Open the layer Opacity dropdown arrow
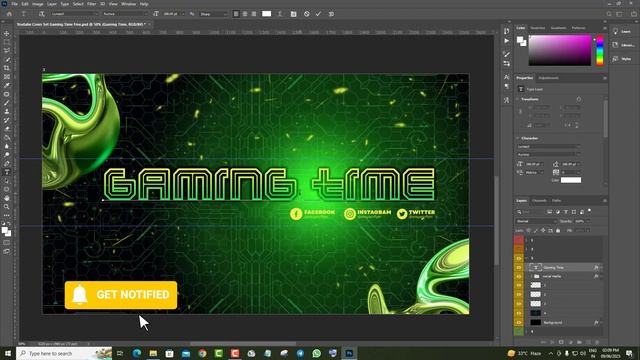The height and width of the screenshot is (360, 640). point(588,221)
